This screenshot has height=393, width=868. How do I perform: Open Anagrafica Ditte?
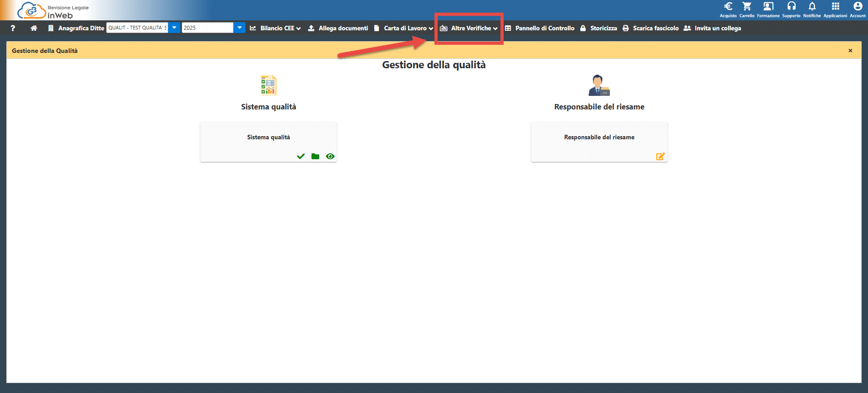coord(76,28)
